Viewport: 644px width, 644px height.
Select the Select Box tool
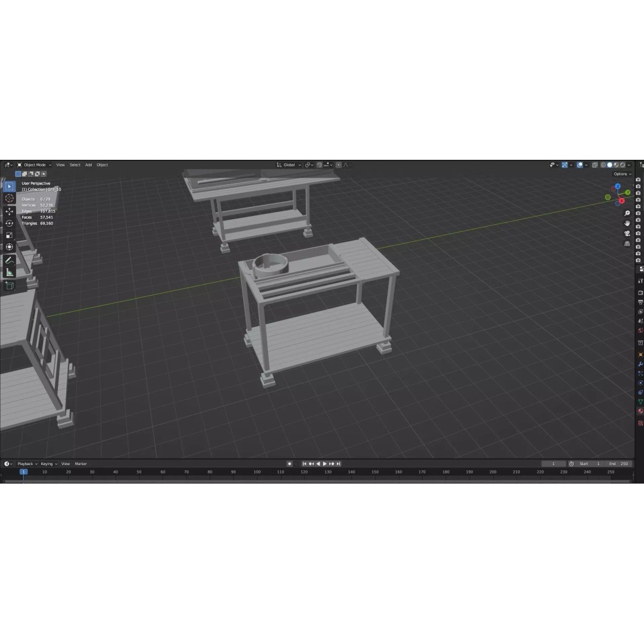(x=10, y=187)
